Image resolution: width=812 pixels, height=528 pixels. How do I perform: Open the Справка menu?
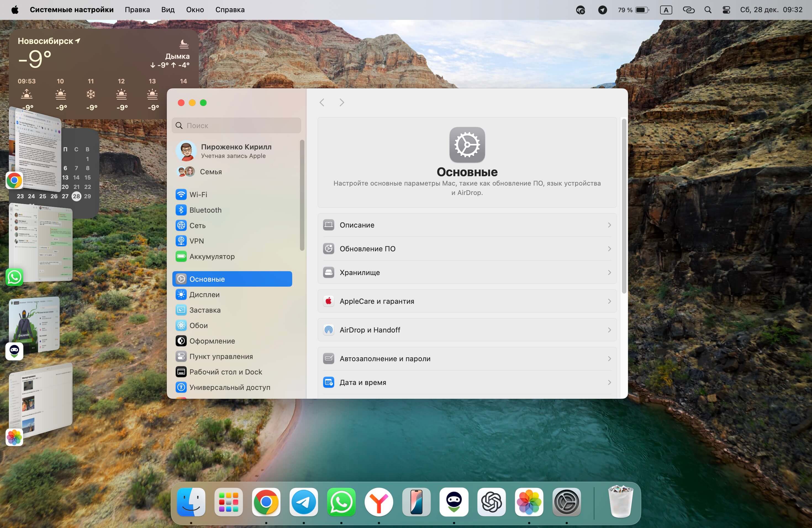pyautogui.click(x=230, y=10)
